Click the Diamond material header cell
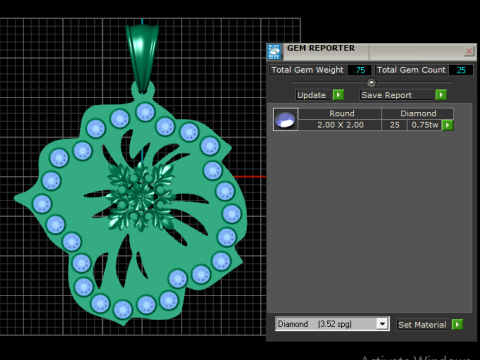This screenshot has height=360, width=480. pos(418,113)
